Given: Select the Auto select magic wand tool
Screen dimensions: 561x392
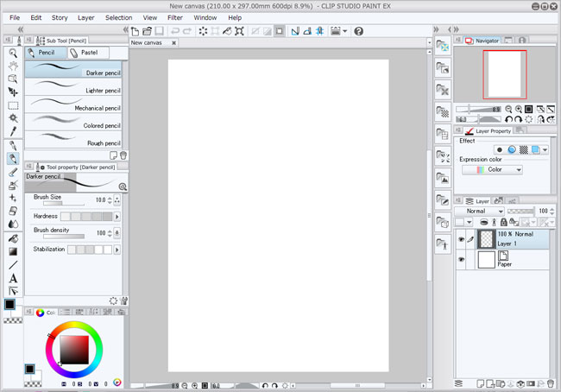Looking at the screenshot, I should (13, 118).
